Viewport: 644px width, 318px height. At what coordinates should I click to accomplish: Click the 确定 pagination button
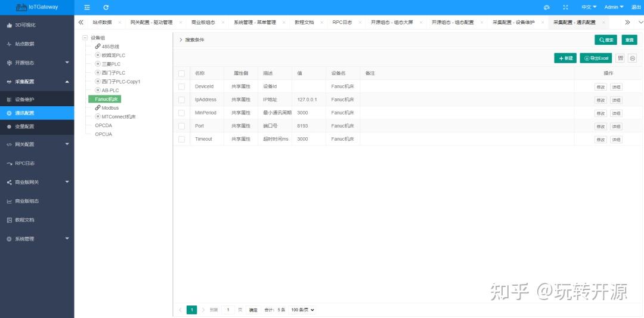(253, 310)
